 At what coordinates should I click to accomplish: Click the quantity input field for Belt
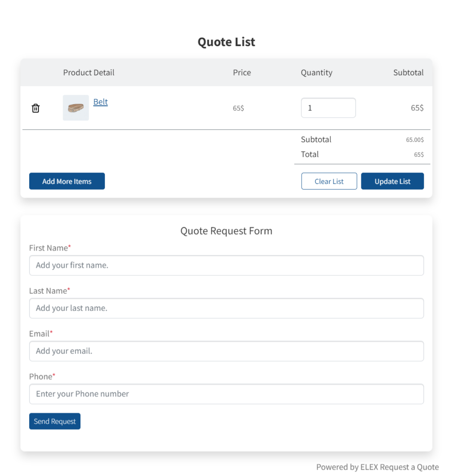(x=328, y=107)
